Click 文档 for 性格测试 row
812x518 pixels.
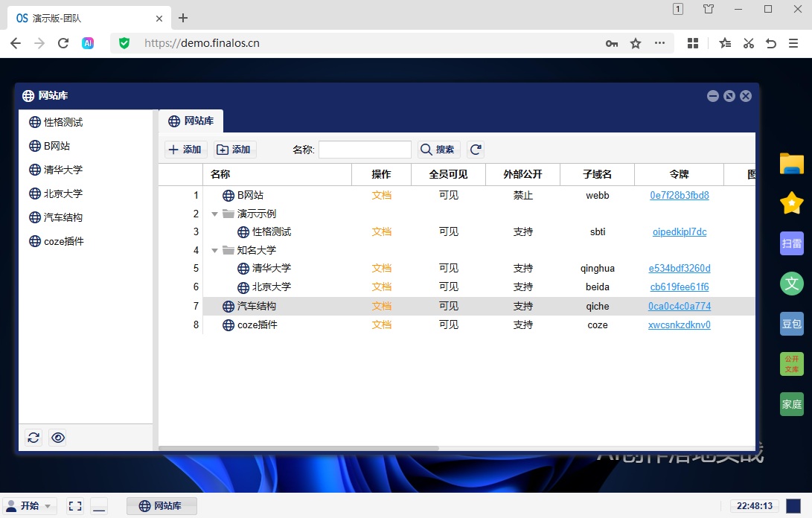381,231
